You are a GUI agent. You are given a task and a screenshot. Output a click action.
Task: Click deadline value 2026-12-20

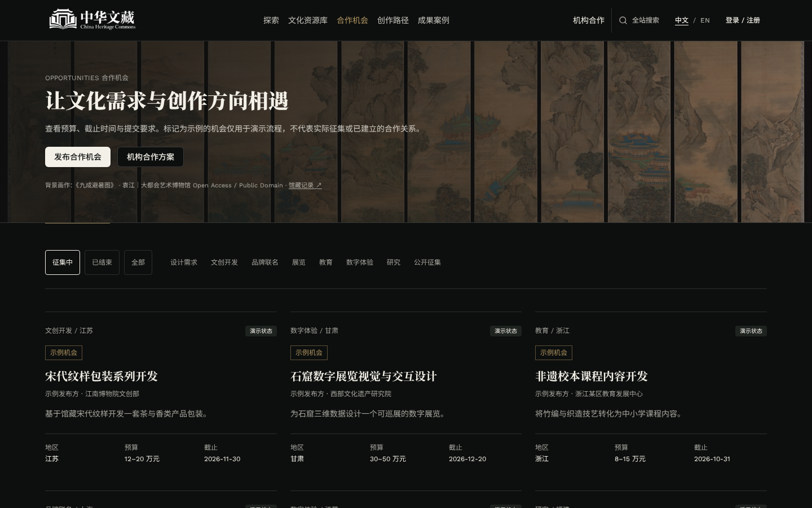467,459
